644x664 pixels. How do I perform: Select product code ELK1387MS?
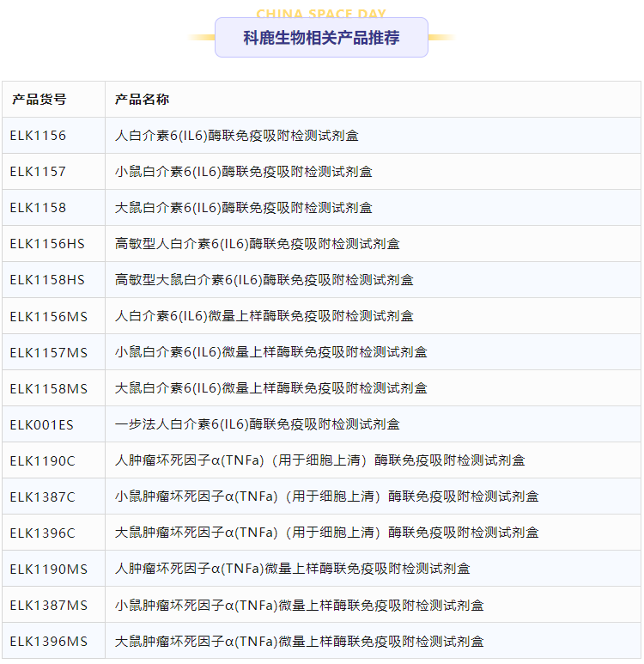point(49,605)
